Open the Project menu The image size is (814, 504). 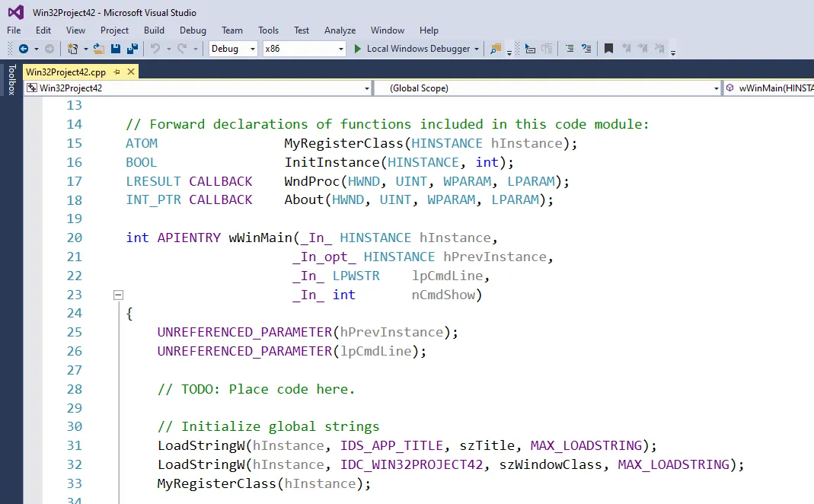[x=114, y=30]
